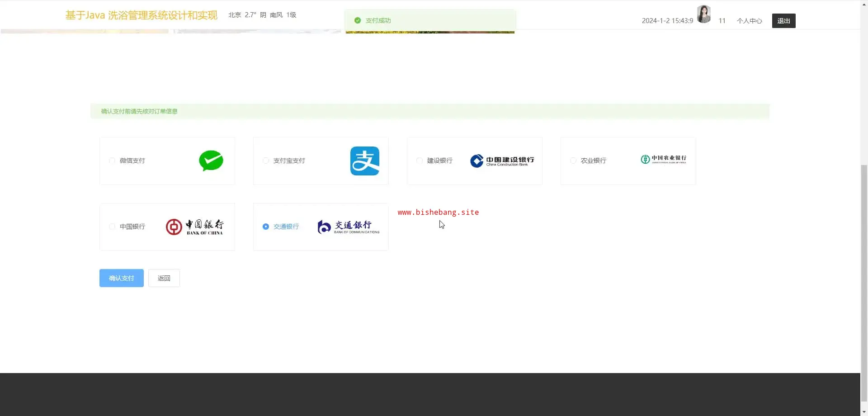868x416 pixels.
Task: Click the Bank of Communications logo
Action: [x=349, y=227]
